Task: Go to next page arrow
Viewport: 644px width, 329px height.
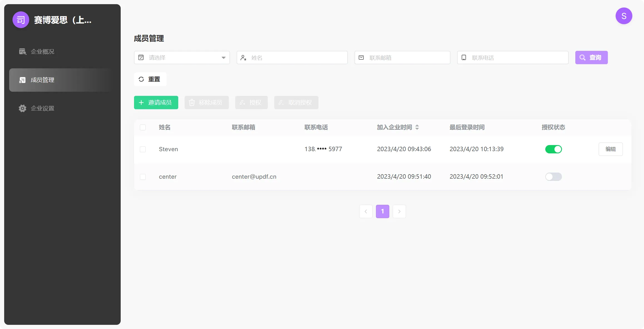Action: 399,211
